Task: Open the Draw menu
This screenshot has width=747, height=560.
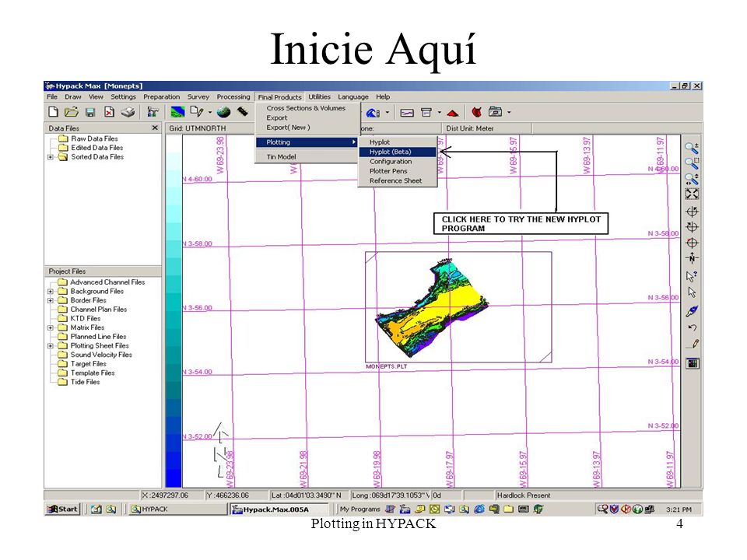Action: (x=73, y=96)
